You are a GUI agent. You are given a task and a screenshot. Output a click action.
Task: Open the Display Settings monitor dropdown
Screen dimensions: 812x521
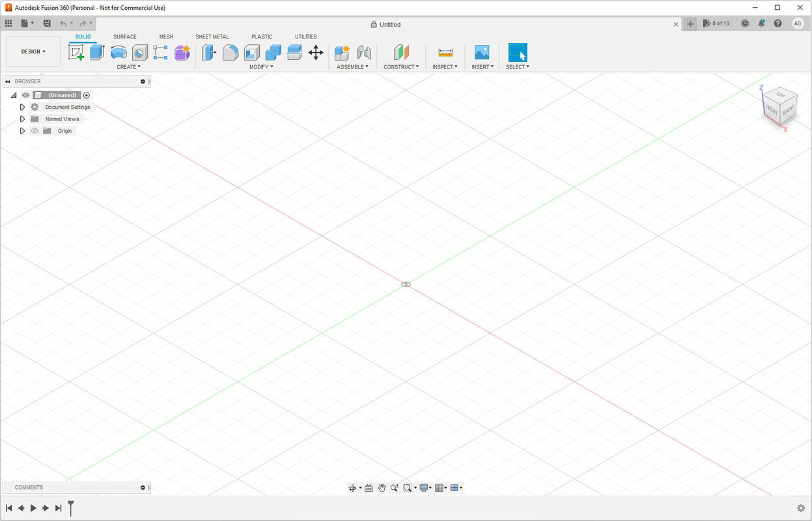(426, 488)
